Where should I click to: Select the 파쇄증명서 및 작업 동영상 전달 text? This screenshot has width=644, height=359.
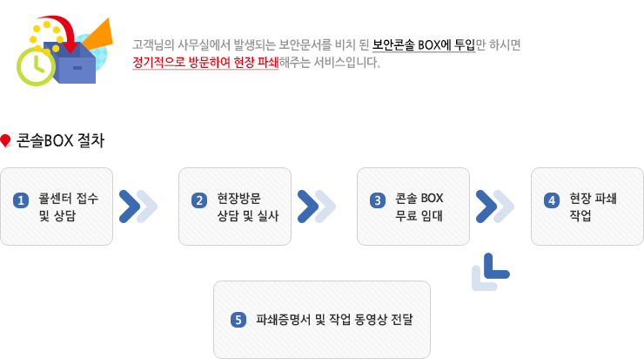click(x=334, y=319)
